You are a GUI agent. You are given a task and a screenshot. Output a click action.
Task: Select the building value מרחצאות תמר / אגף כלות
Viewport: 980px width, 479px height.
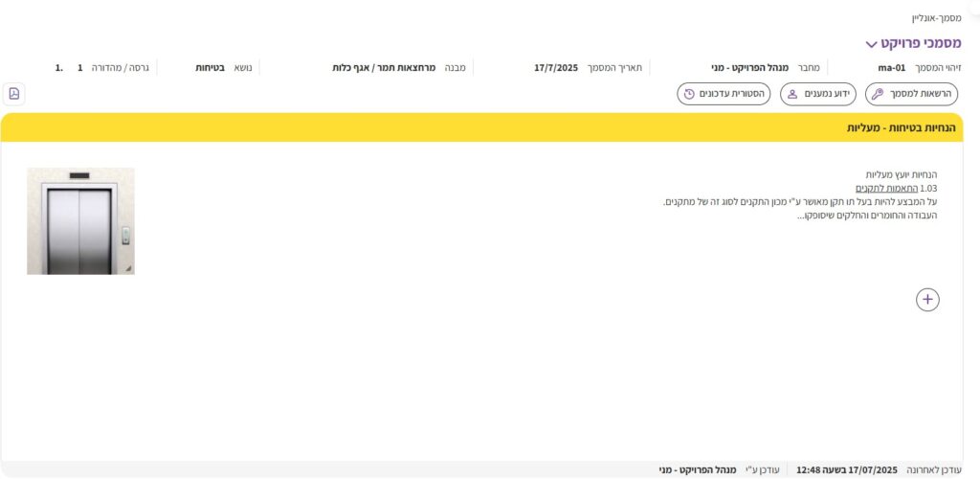384,68
